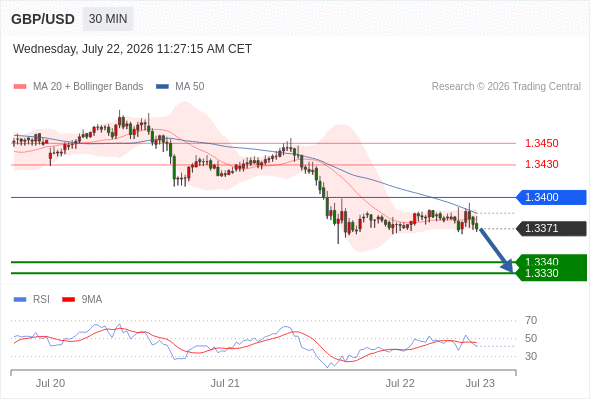The height and width of the screenshot is (400, 590).
Task: Toggle the RSI legend label
Action: pos(41,300)
